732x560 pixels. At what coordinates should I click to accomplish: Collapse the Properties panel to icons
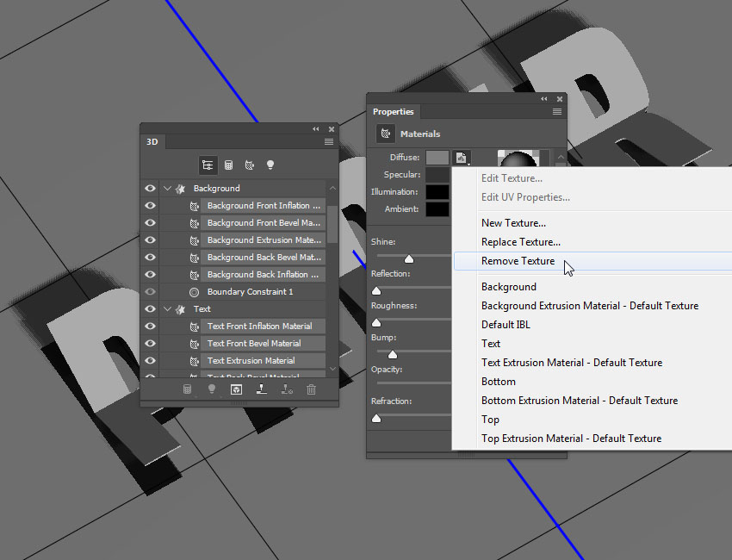pos(544,99)
